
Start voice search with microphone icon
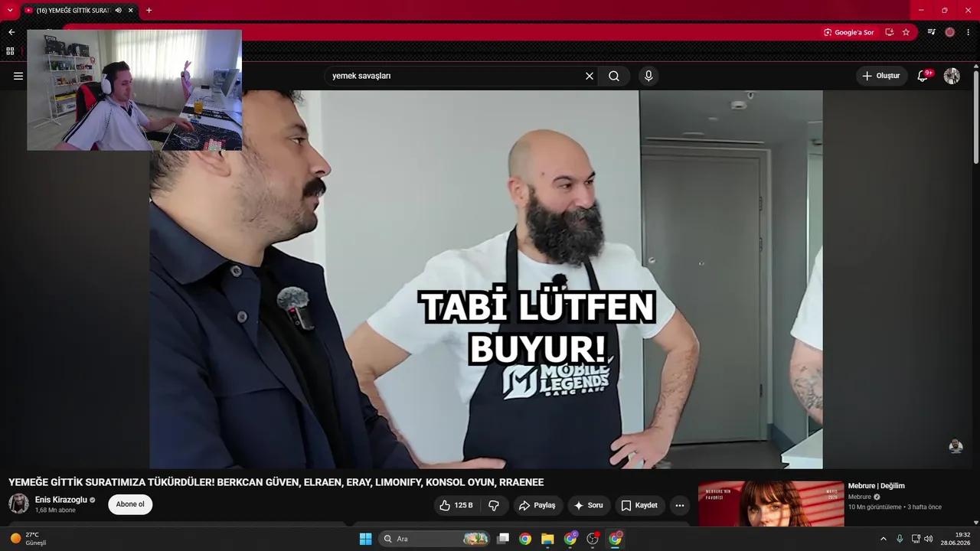(648, 76)
